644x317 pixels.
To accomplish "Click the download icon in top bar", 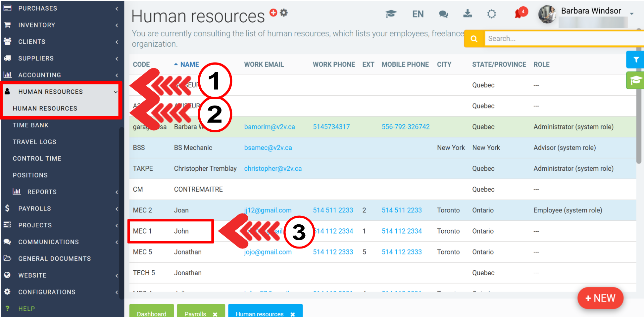I will pyautogui.click(x=468, y=14).
